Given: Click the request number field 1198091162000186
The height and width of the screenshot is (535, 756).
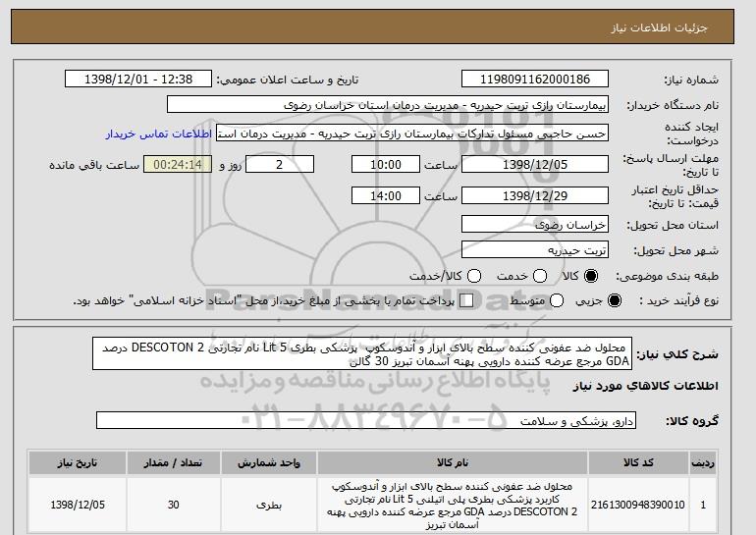Looking at the screenshot, I should [x=535, y=80].
